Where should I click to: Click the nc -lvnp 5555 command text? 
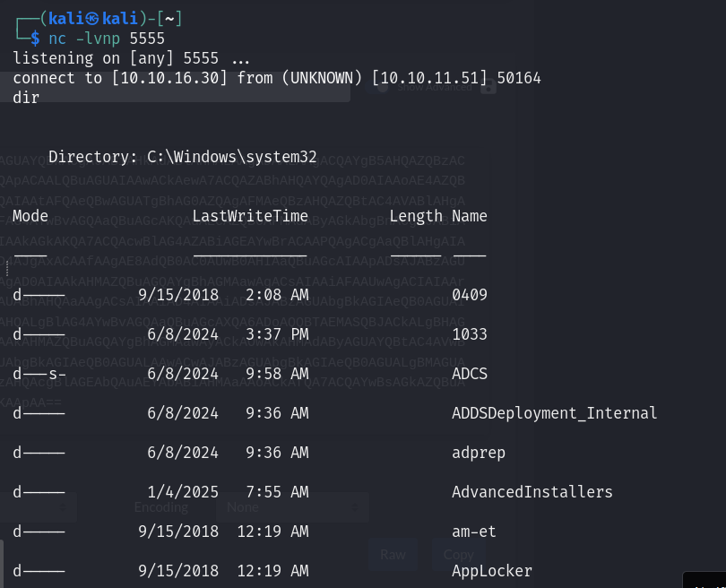pos(107,39)
